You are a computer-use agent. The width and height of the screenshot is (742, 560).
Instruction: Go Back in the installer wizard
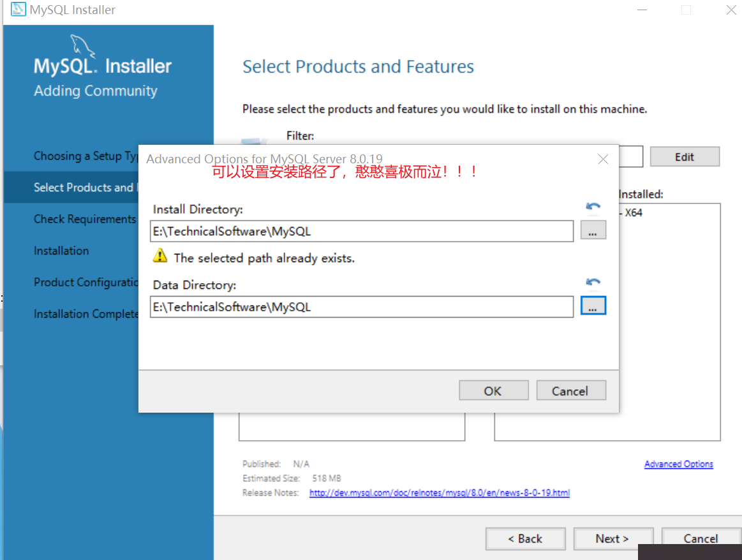[x=525, y=539]
